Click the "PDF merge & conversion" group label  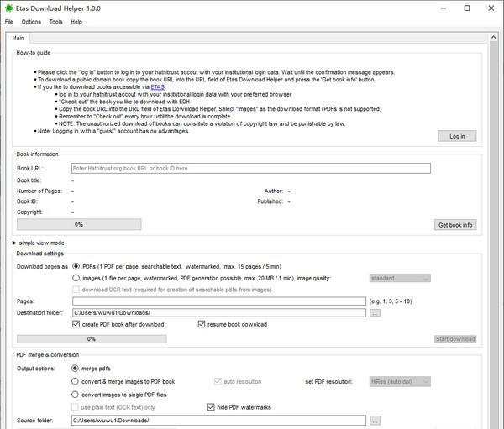point(48,355)
